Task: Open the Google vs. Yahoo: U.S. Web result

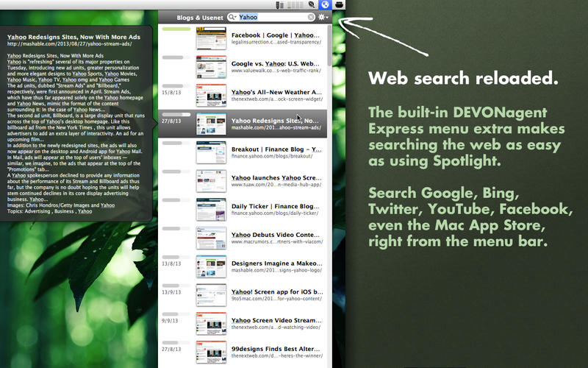Action: pos(243,67)
